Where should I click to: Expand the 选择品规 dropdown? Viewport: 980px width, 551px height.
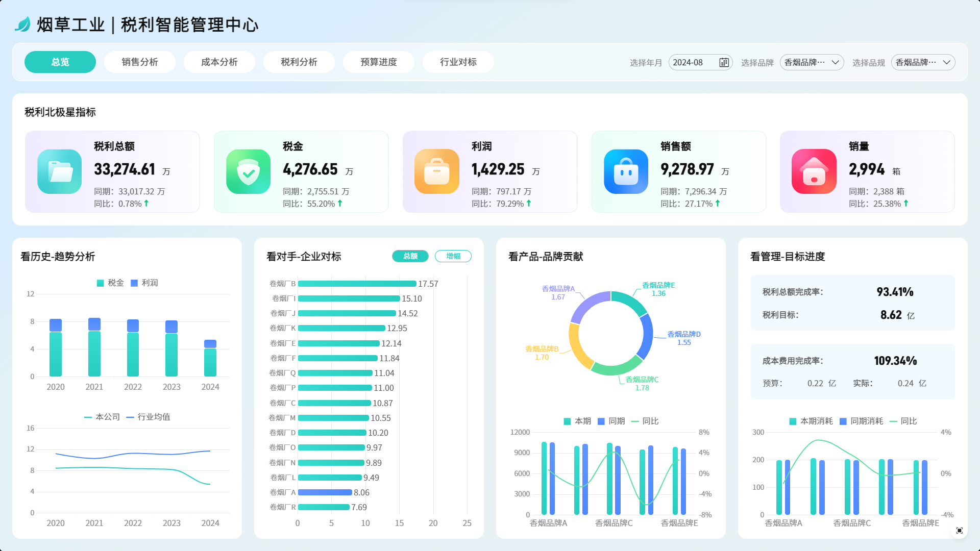click(923, 62)
